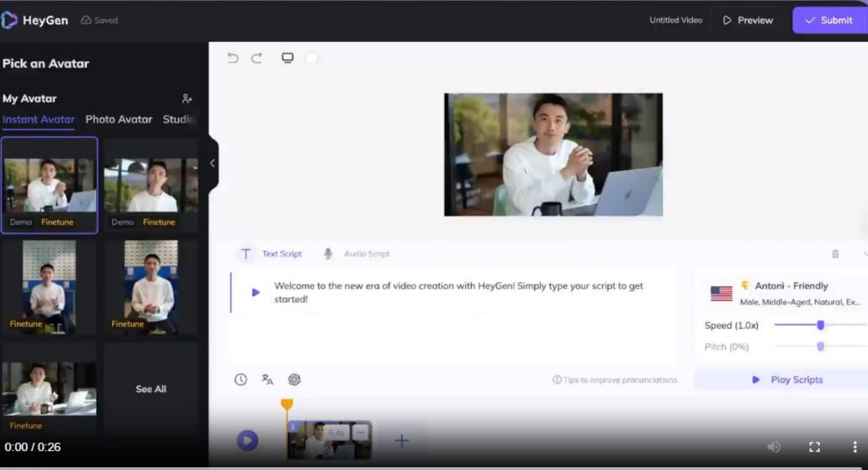This screenshot has width=868, height=470.
Task: Select the seated avatar on blue sofa
Action: pyautogui.click(x=49, y=287)
